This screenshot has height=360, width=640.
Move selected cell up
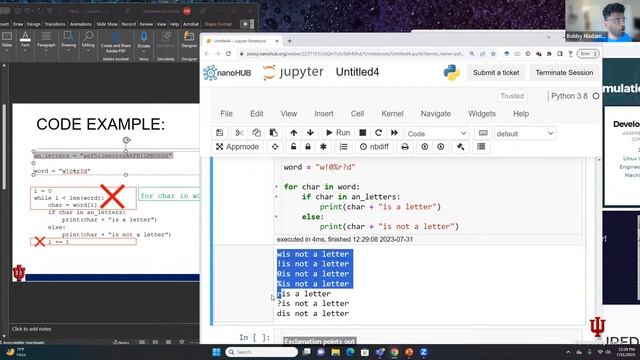tap(293, 133)
